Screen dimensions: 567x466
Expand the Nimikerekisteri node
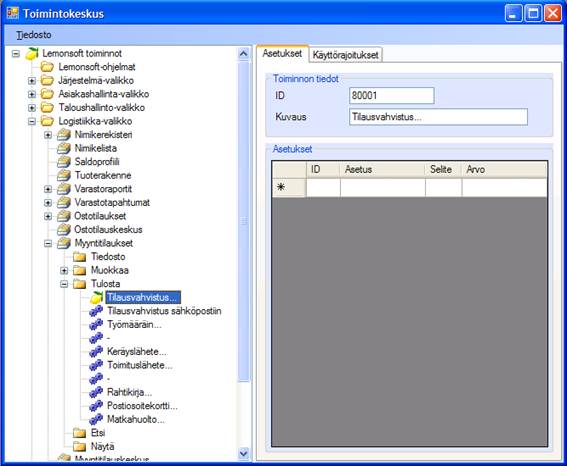[x=48, y=135]
